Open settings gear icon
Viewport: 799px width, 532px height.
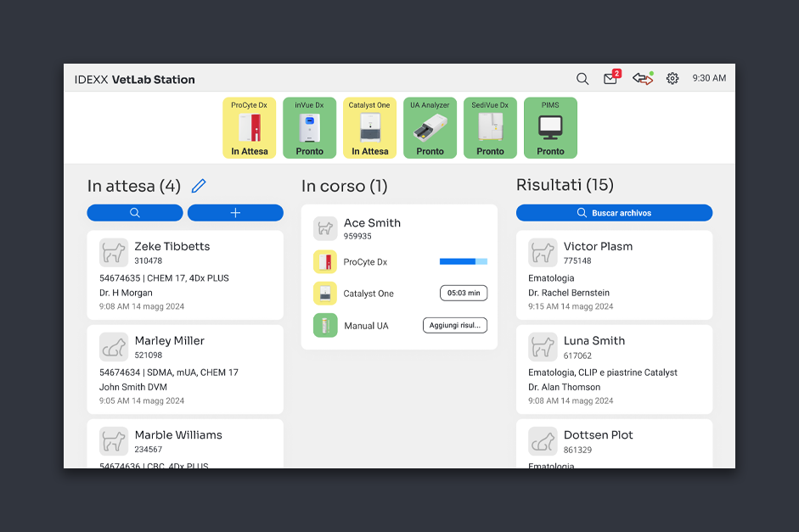672,78
